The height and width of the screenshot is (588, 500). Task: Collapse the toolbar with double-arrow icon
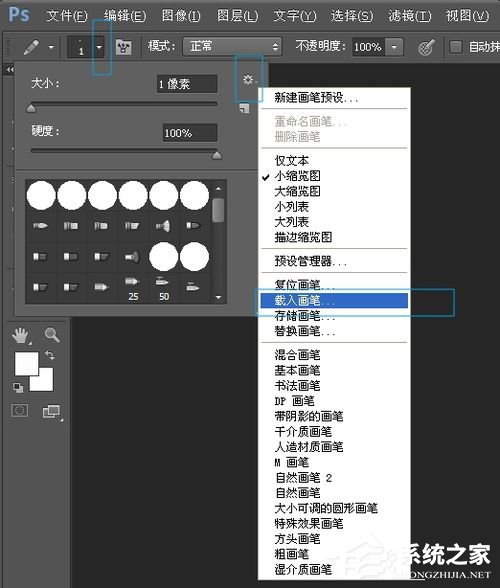[9, 69]
